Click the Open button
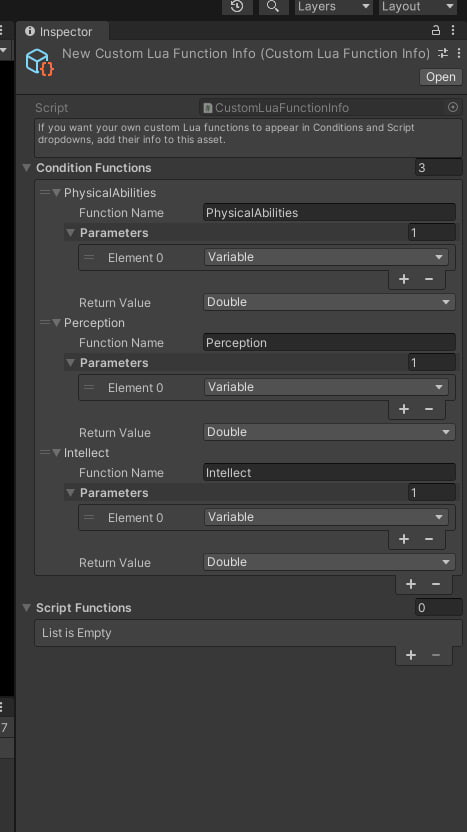 coord(440,77)
